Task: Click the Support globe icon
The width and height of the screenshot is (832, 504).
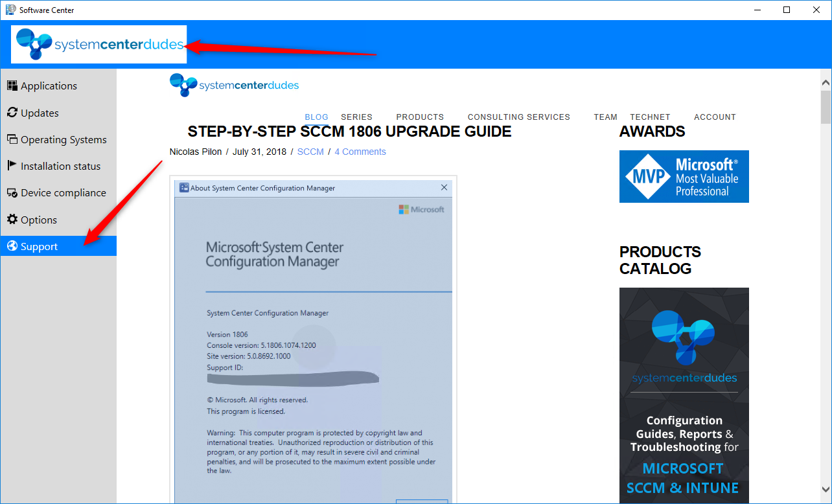Action: pos(12,246)
